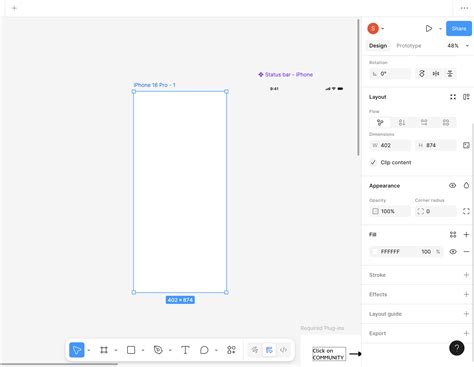Open the help question mark button
Viewport: 474px width, 367px height.
point(457,348)
